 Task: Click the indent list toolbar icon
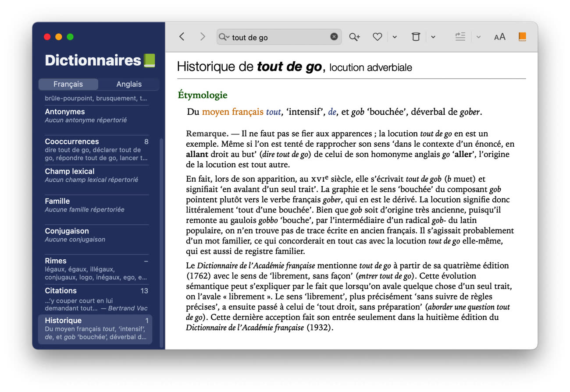(x=460, y=37)
